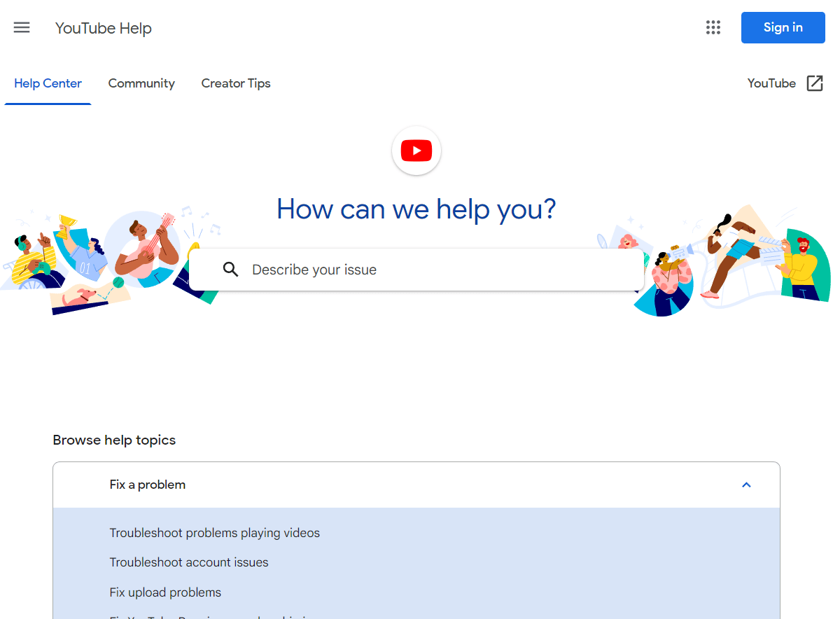Screen dimensions: 840x619
Task: Click the Browse help topics heading
Action: point(114,440)
